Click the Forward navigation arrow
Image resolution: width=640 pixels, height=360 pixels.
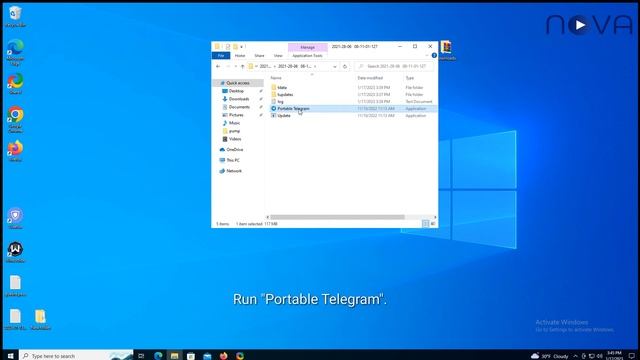point(228,66)
